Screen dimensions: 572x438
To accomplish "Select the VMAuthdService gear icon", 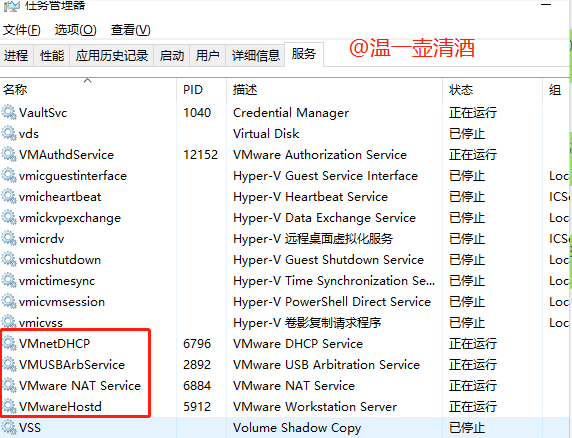I will [9, 154].
